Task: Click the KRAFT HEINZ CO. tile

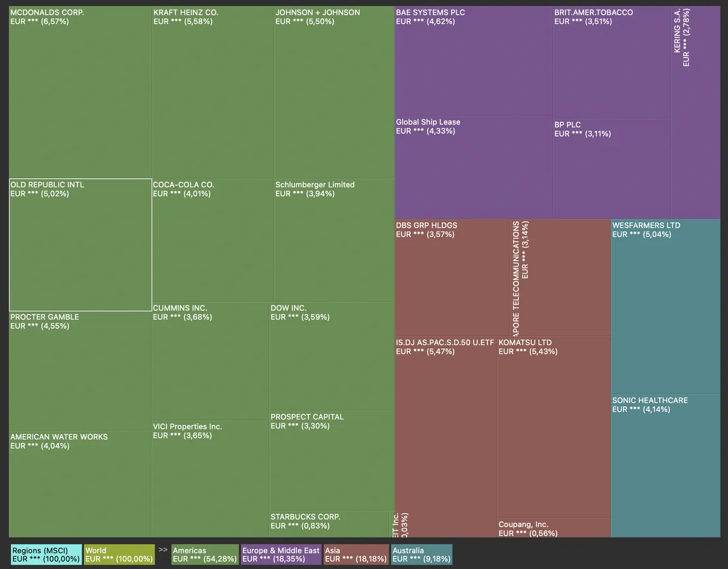Action: (213, 92)
